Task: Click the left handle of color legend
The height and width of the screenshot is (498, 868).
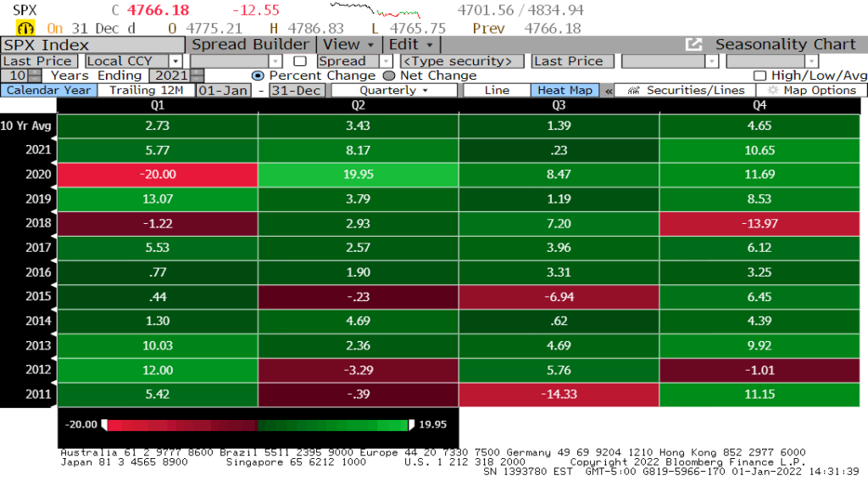Action: click(104, 425)
